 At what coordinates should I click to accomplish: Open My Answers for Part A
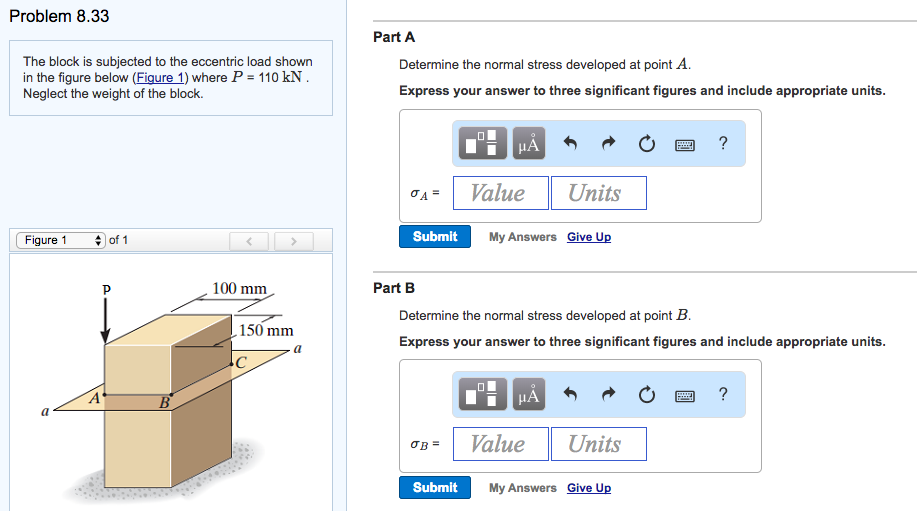(523, 237)
